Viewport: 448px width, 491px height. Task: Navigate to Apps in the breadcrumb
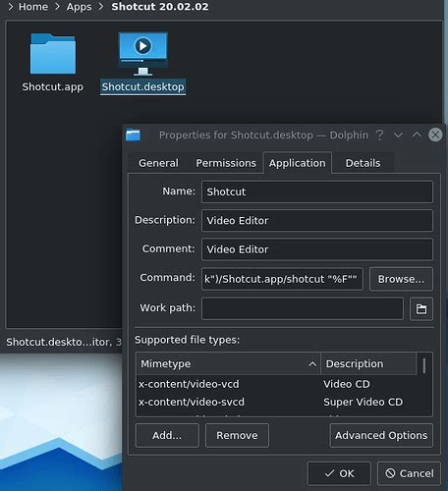point(79,7)
